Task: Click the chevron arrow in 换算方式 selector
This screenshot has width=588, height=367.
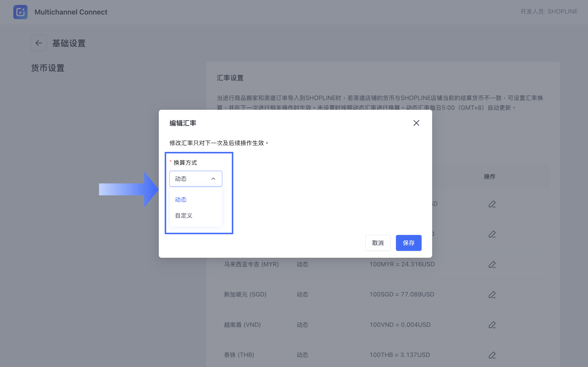Action: click(x=213, y=179)
